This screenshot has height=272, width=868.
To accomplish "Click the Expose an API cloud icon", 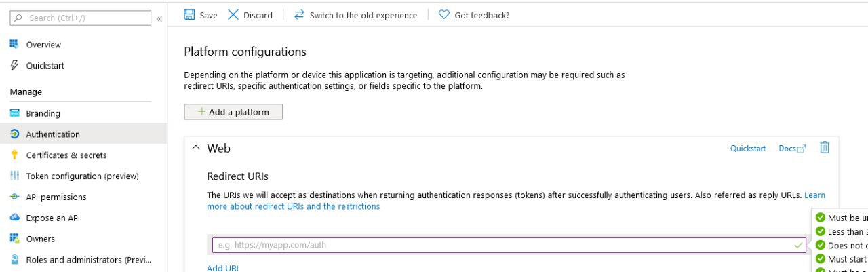I will pos(14,218).
